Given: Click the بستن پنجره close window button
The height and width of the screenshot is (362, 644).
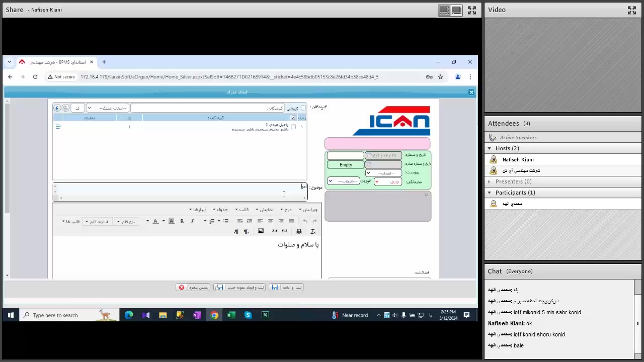Looking at the screenshot, I should 193,287.
